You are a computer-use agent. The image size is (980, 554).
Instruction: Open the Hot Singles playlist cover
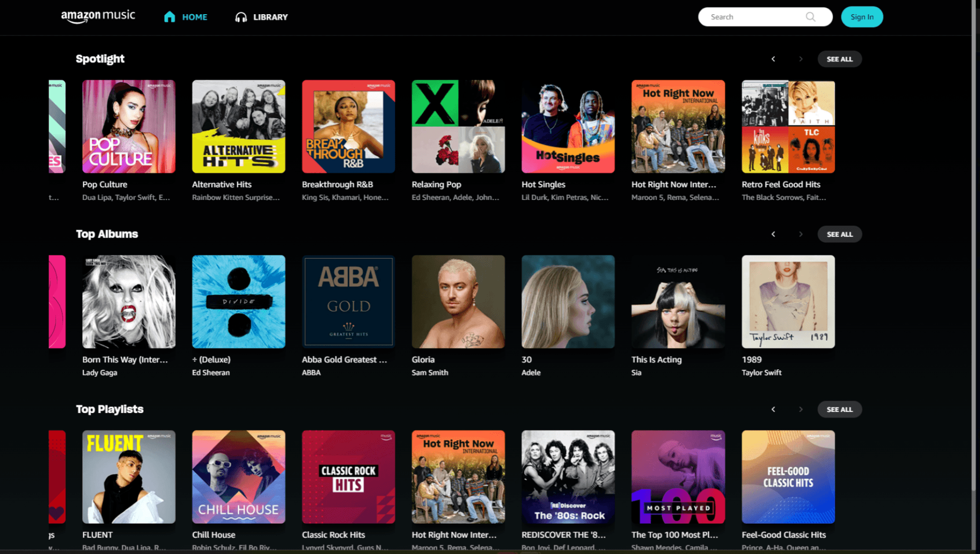tap(568, 126)
